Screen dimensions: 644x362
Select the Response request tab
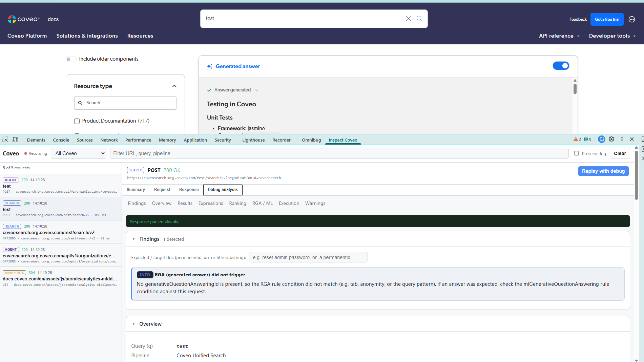click(x=189, y=190)
